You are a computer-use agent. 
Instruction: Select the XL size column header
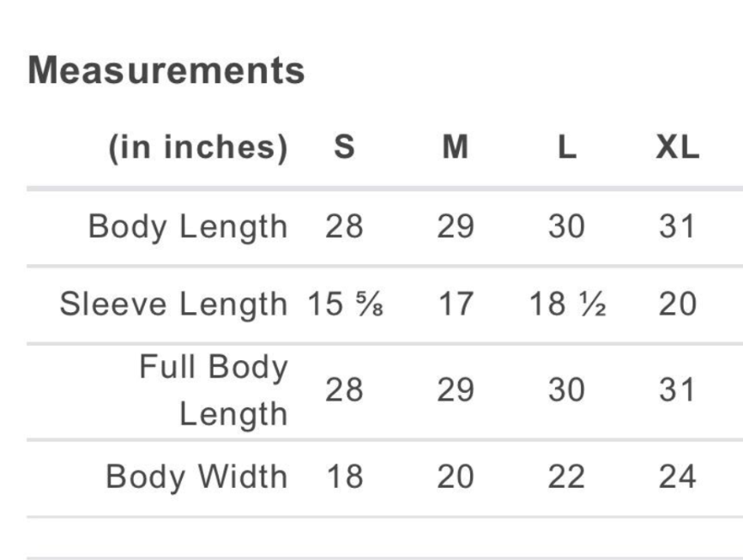click(678, 147)
